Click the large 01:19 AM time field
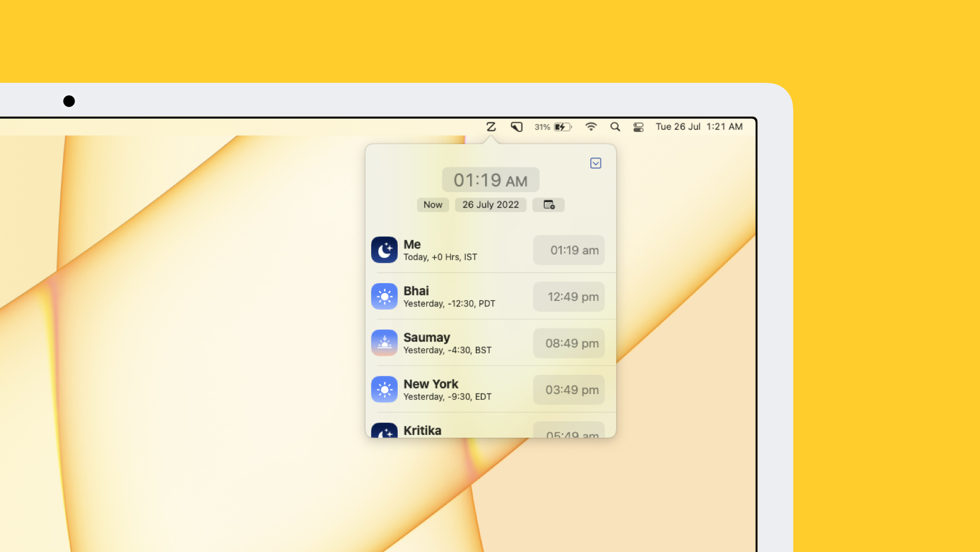980x552 pixels. tap(491, 180)
